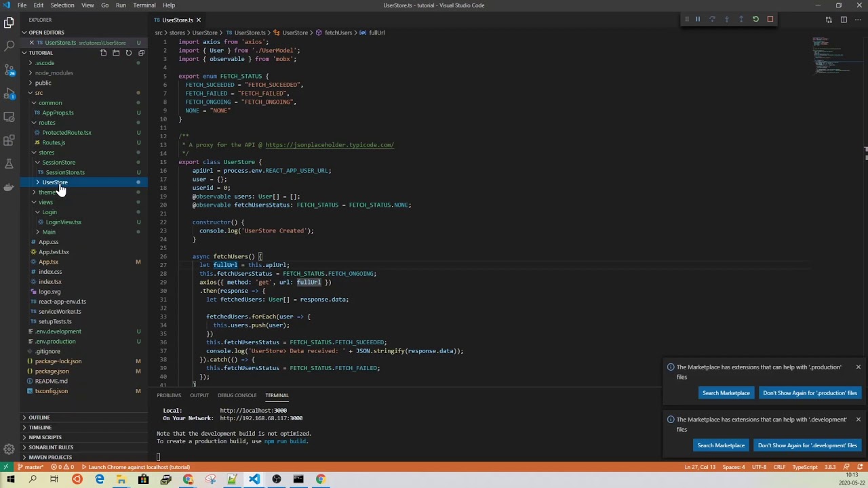Click the Windows Start button
868x488 pixels.
[x=10, y=479]
